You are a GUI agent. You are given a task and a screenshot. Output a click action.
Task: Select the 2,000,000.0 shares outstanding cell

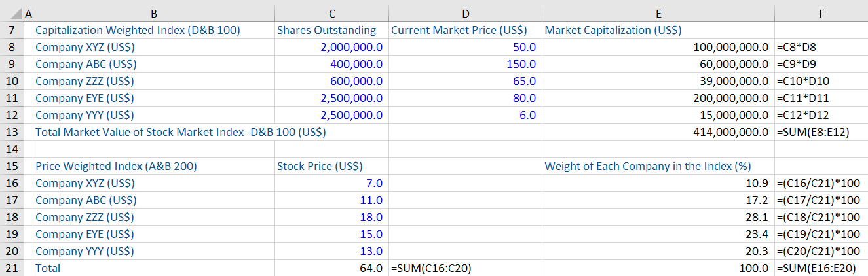point(351,47)
